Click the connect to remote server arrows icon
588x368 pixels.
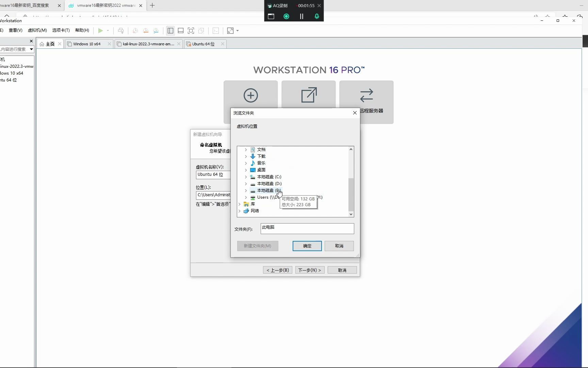pos(366,95)
